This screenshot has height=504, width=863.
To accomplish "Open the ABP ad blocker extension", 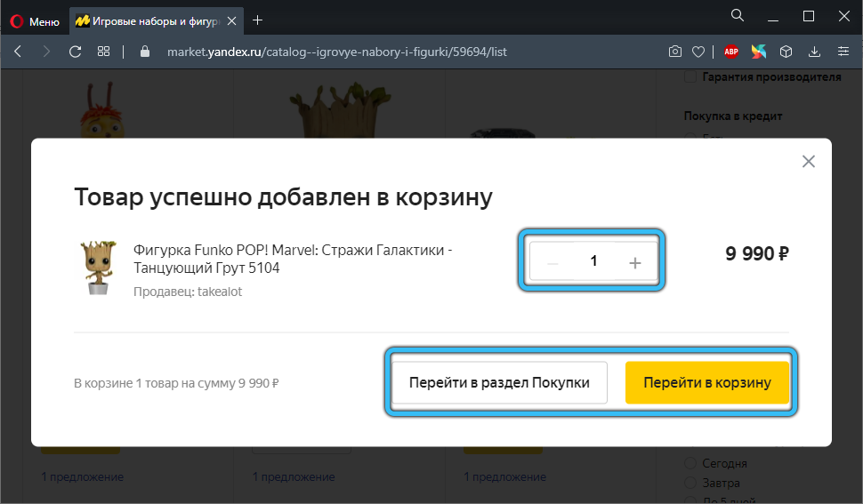I will [x=731, y=52].
